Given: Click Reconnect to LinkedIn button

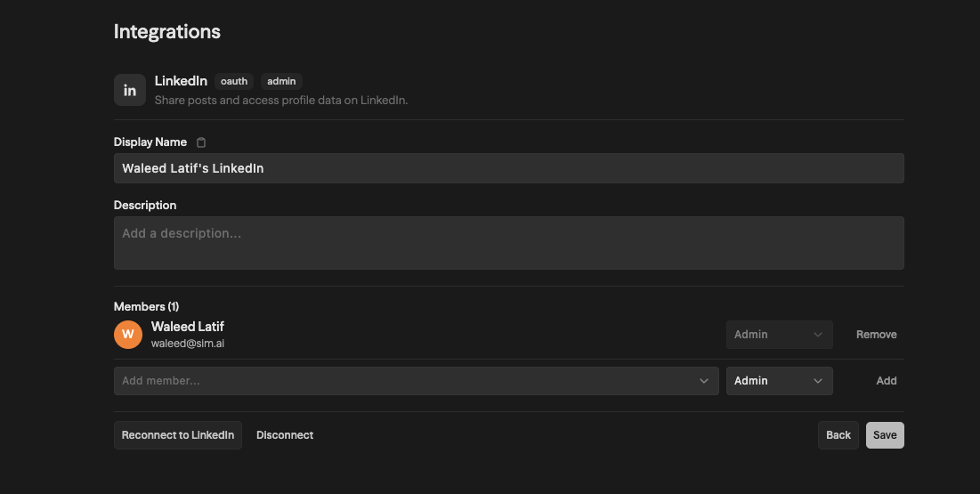Looking at the screenshot, I should [177, 435].
